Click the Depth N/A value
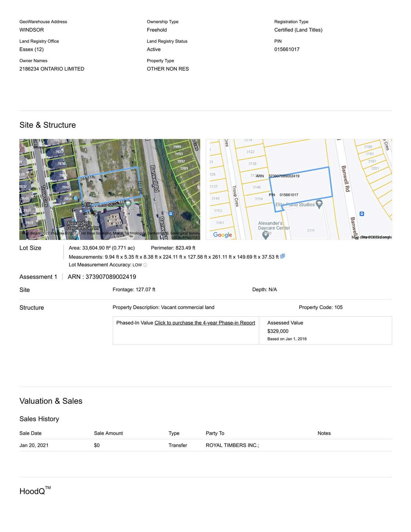The height and width of the screenshot is (532, 411). pos(265,289)
